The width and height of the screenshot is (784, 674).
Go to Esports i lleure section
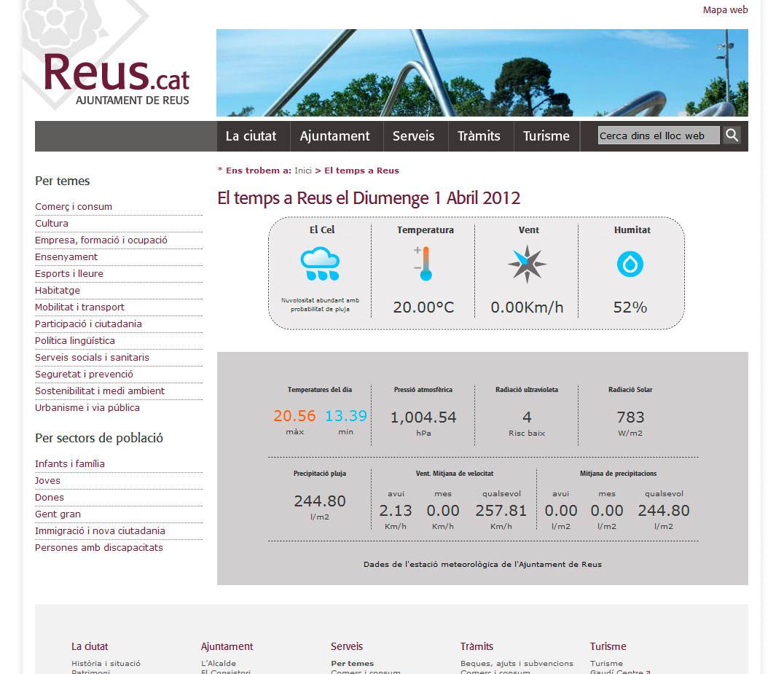[x=69, y=274]
